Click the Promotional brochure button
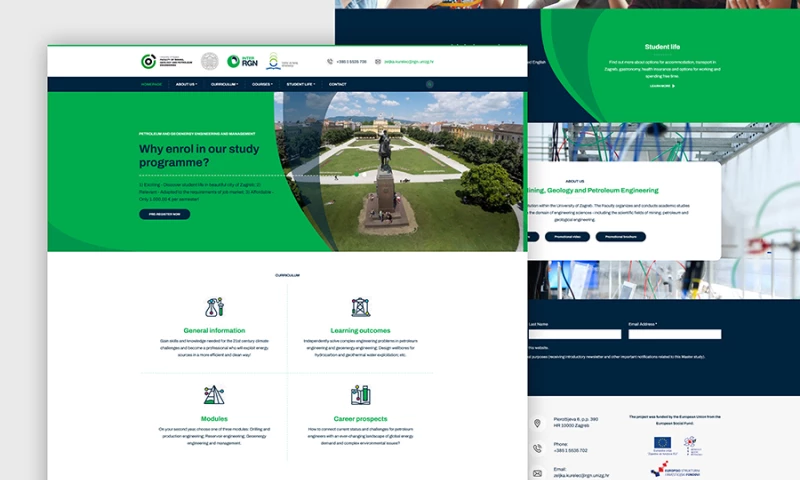The image size is (800, 480). pyautogui.click(x=620, y=237)
